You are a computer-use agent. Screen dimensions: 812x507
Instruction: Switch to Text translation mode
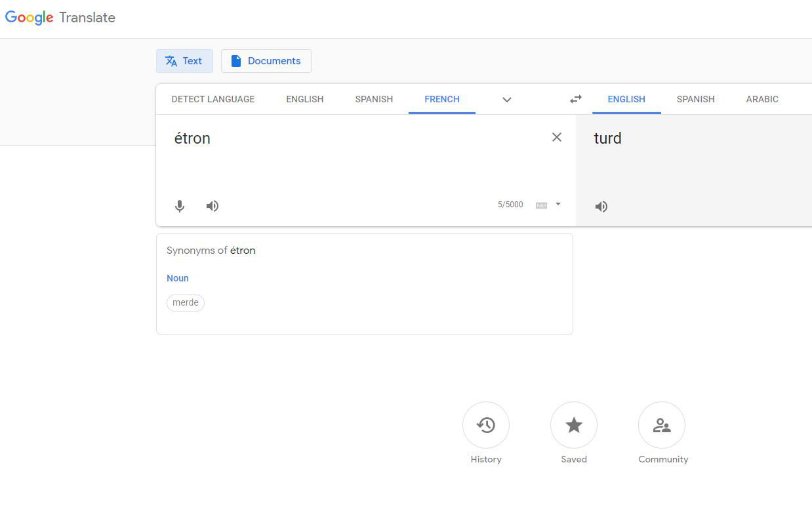pos(184,61)
